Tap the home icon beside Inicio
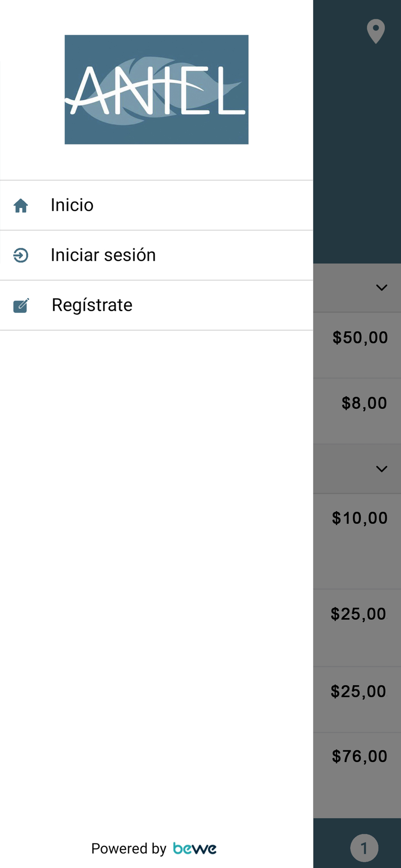 (21, 205)
